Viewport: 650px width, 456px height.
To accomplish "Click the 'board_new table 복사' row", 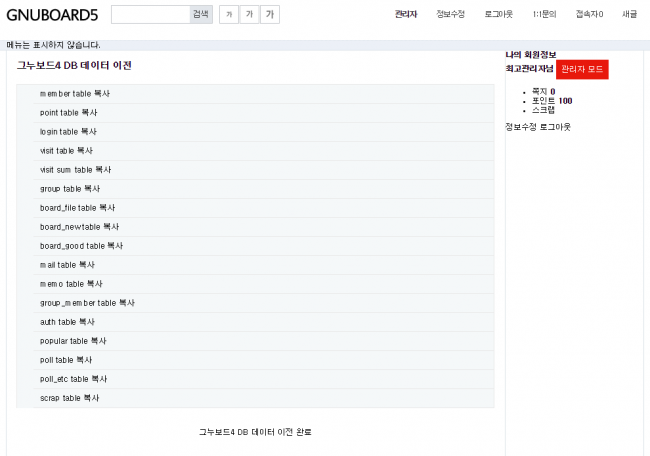I will coord(264,228).
